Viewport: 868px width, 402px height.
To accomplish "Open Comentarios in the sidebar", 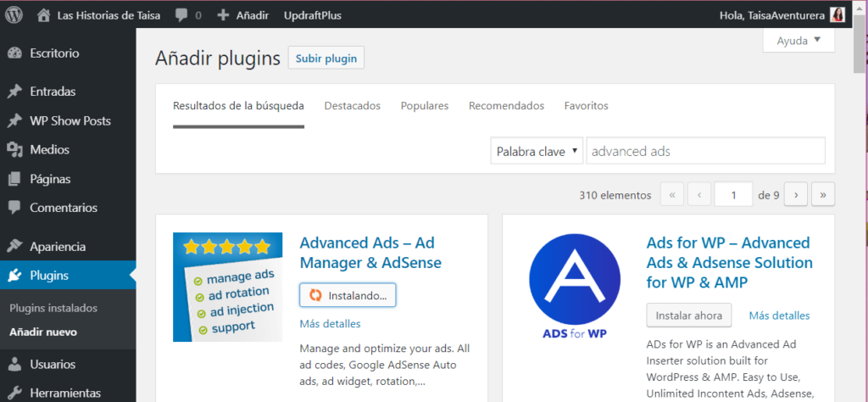I will (64, 208).
